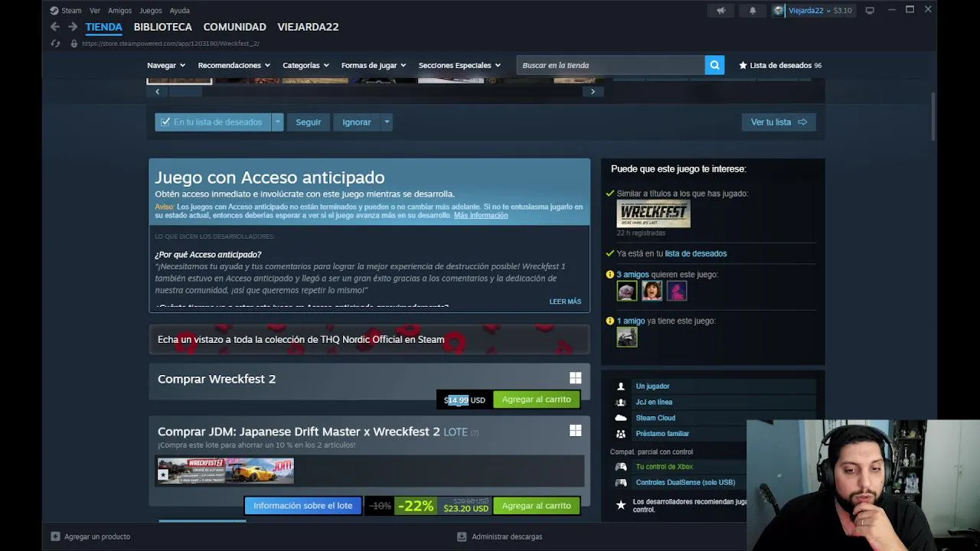Click the third friend avatar wanting this game

pos(677,291)
